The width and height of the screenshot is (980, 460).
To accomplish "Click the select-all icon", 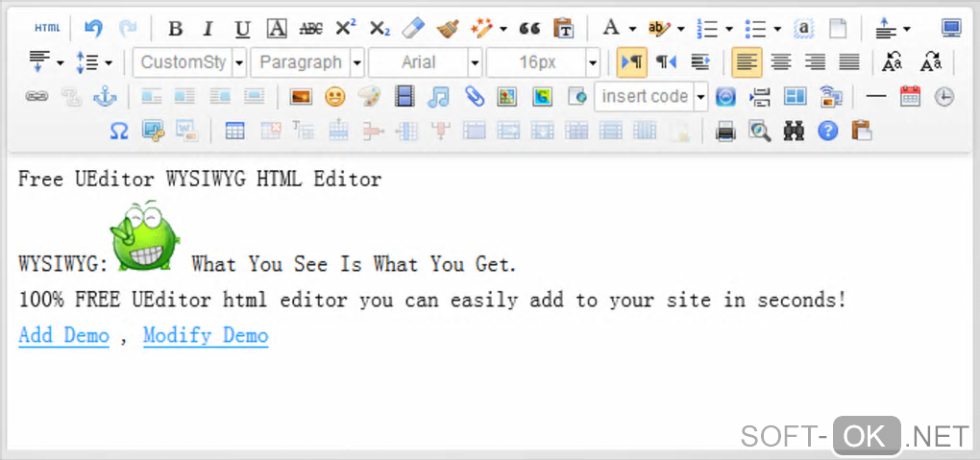I will (804, 28).
